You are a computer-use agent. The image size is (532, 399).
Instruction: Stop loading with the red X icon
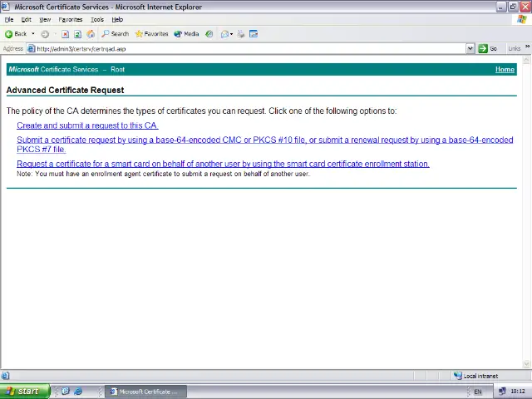click(65, 34)
